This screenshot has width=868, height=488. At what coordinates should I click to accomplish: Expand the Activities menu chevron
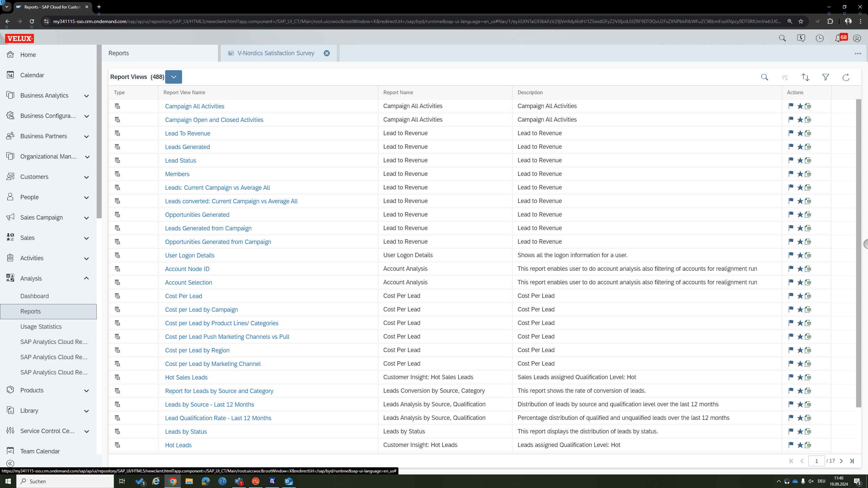[86, 259]
